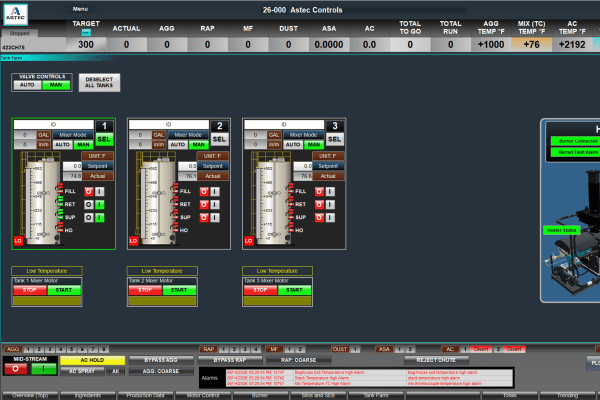Screen dimensions: 600x400
Task: Close tank 3 FILL valve (O)
Action: click(x=319, y=192)
